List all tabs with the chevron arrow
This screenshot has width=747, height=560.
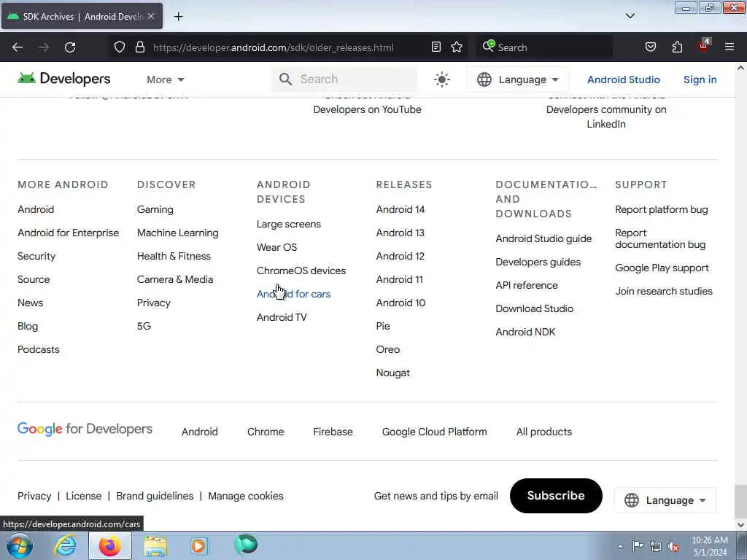[x=630, y=16]
